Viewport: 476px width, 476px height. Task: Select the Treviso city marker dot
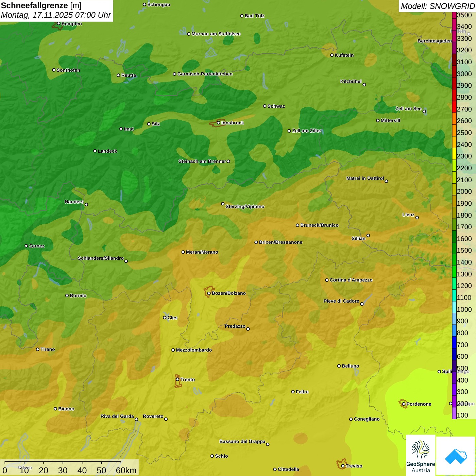pyautogui.click(x=343, y=466)
